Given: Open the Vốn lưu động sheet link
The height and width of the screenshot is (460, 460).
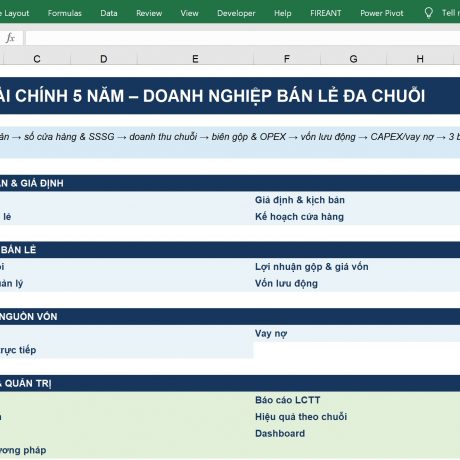Looking at the screenshot, I should (x=286, y=283).
